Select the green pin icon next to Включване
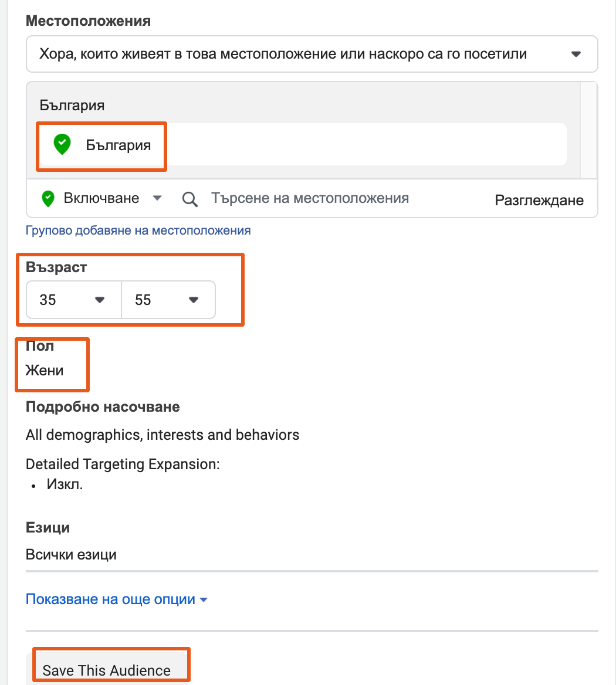Screen dimensions: 616x685 pyautogui.click(x=48, y=198)
